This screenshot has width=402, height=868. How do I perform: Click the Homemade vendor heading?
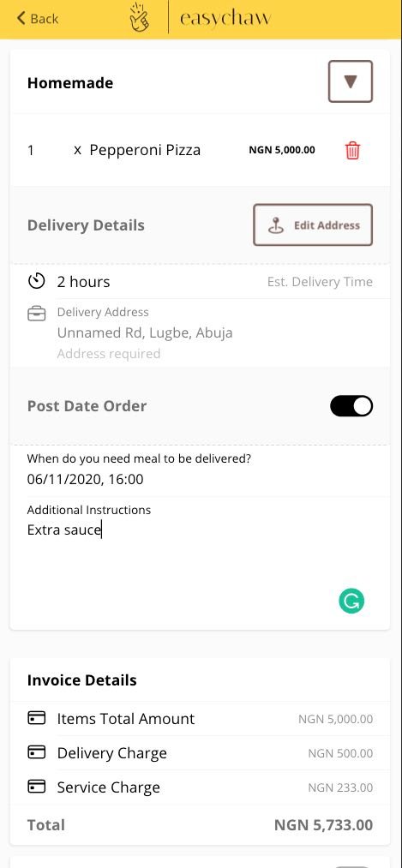click(x=70, y=83)
